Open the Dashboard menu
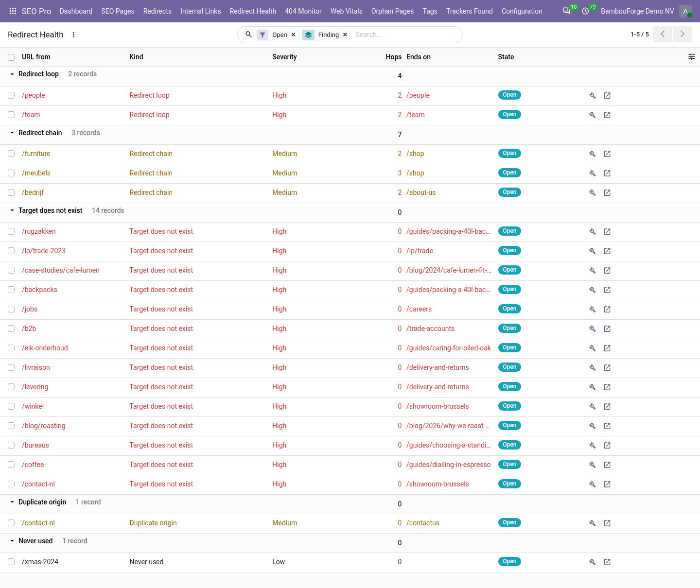Image resolution: width=700 pixels, height=588 pixels. [x=76, y=11]
